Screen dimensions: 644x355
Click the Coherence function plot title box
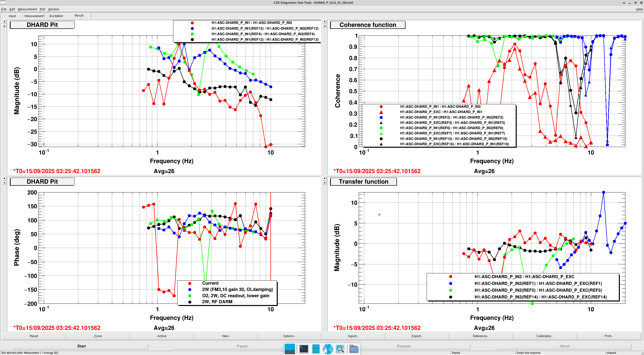367,25
